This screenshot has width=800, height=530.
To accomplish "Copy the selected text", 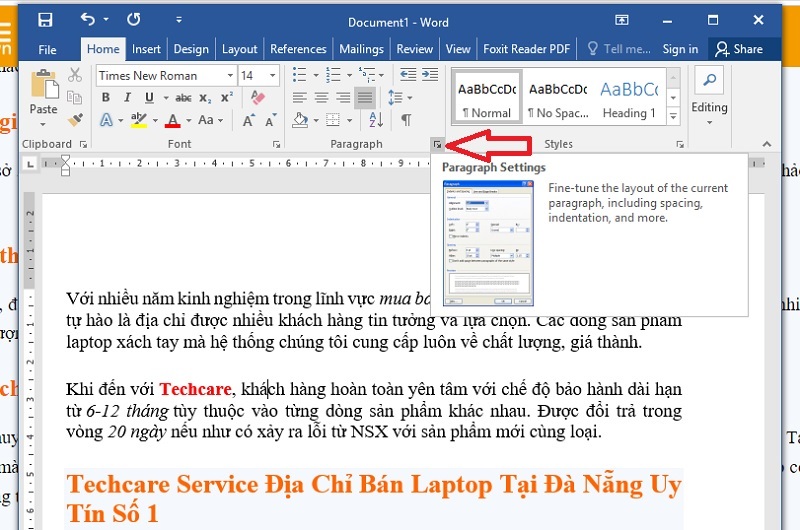I will click(75, 97).
